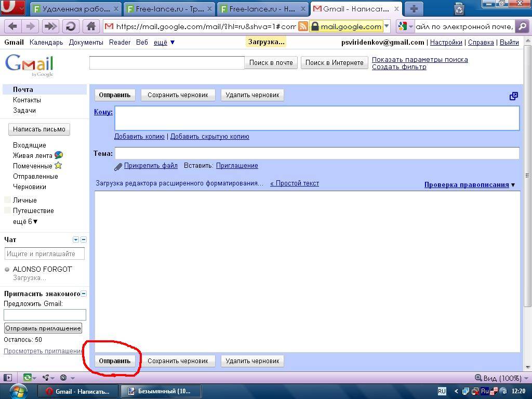Toggle the Opera side panel button
The height and width of the screenshot is (399, 532).
point(7,378)
